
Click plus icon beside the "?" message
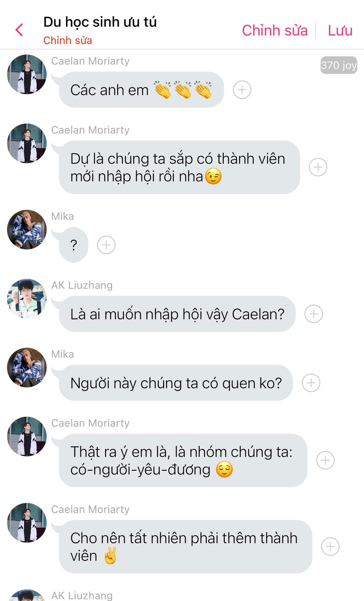coord(106,245)
